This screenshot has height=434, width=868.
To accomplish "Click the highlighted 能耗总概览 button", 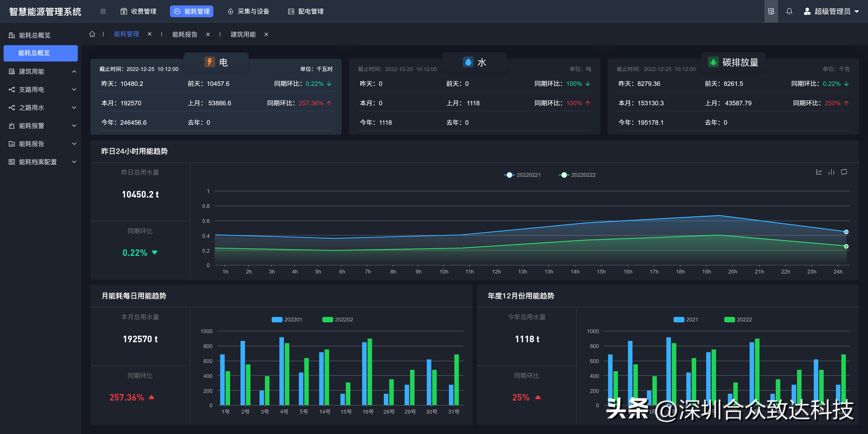I will coord(40,53).
